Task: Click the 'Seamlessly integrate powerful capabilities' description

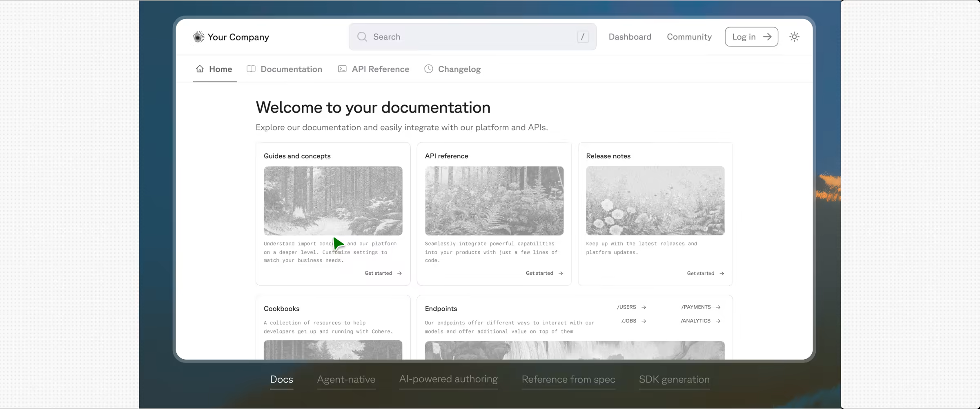Action: pyautogui.click(x=491, y=252)
